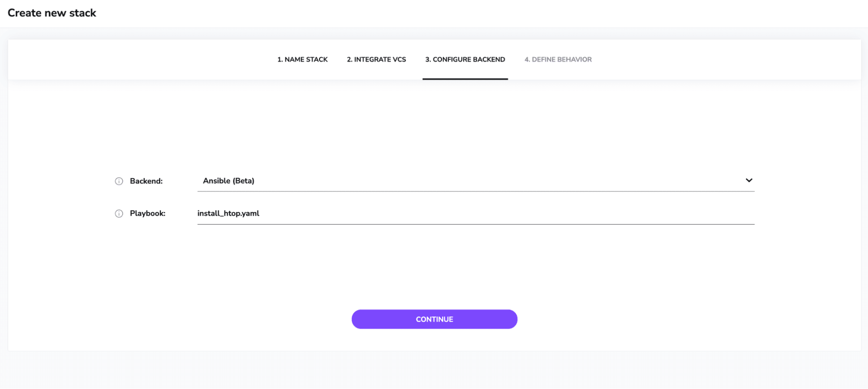Screen dimensions: 868x389
Task: Select the Configure Backend tab
Action: pos(465,59)
